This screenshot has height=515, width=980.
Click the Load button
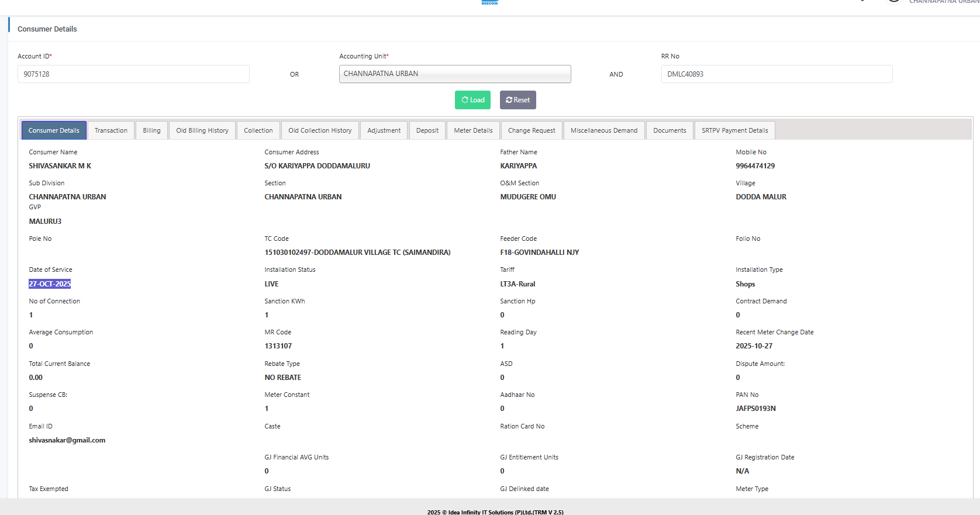click(x=472, y=100)
